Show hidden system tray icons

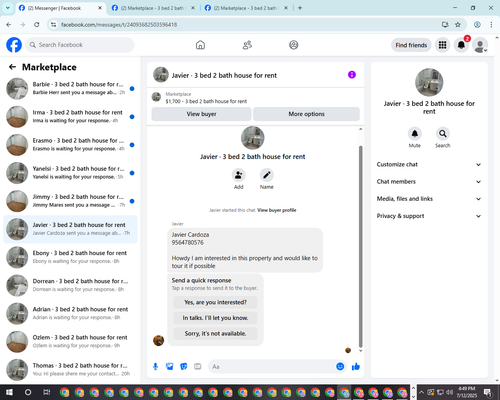click(421, 392)
